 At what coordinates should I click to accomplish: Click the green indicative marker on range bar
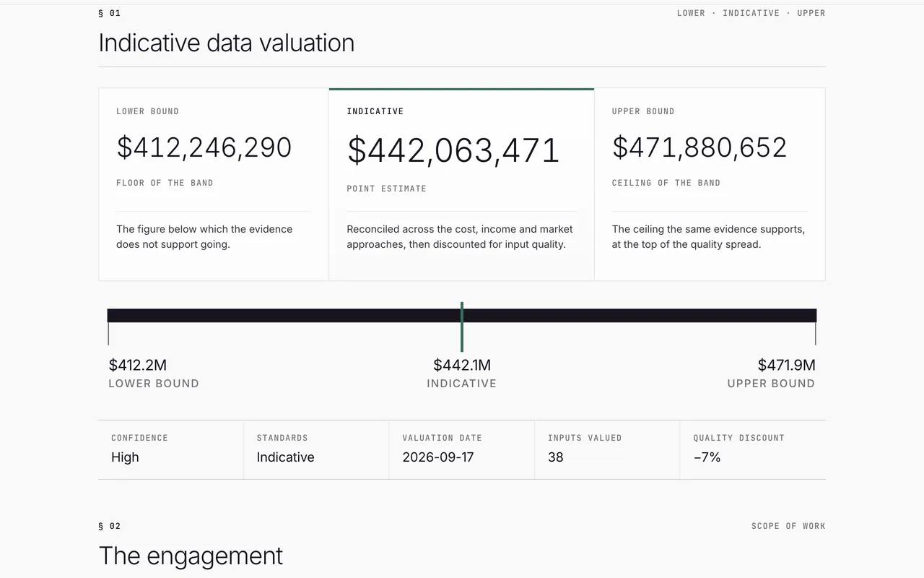[462, 327]
